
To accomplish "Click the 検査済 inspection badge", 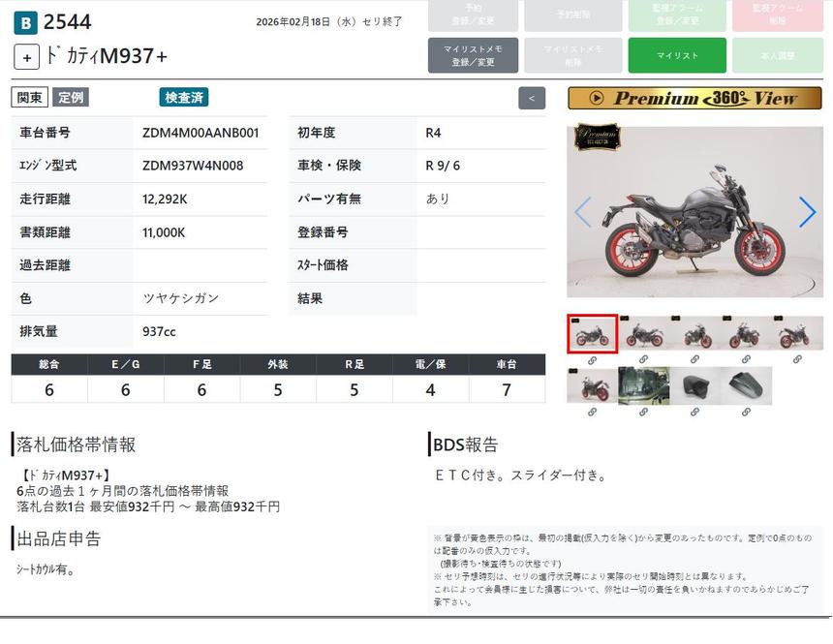I will tap(184, 97).
